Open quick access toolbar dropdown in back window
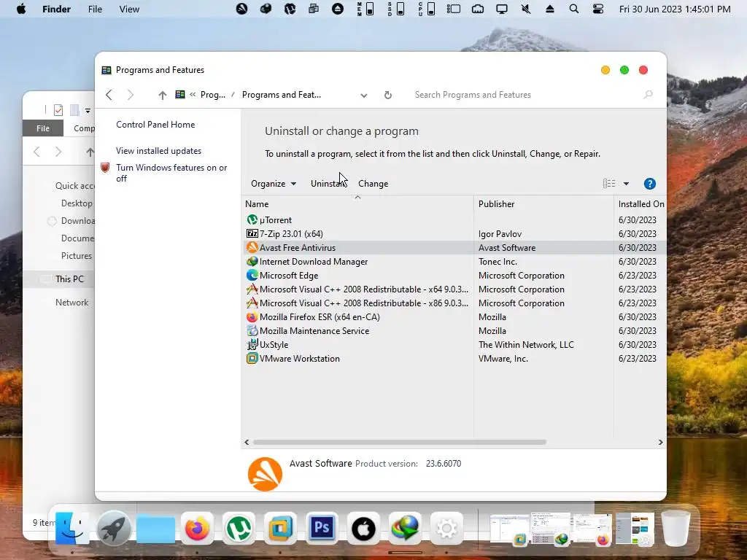Viewport: 747px width, 560px height. pyautogui.click(x=88, y=111)
